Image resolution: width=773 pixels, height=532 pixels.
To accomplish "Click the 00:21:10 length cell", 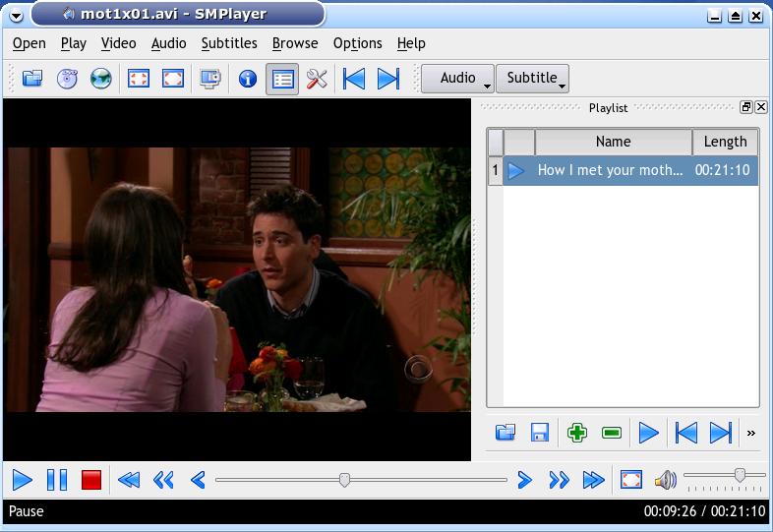I will [722, 170].
